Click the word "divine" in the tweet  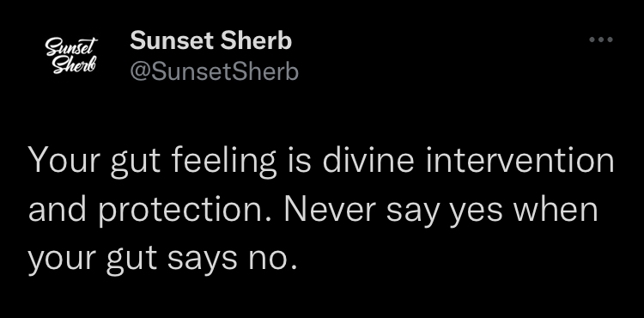click(368, 160)
